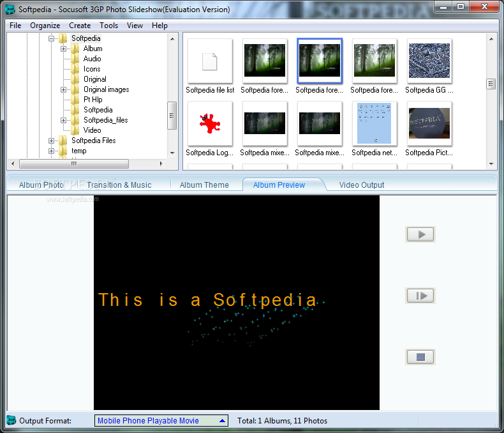The image size is (504, 433).
Task: Click the folder tree scroll down arrow
Action: tap(172, 153)
